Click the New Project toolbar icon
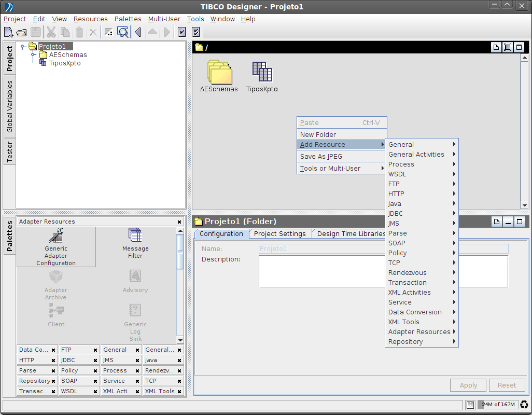The width and height of the screenshot is (532, 415). (9, 32)
